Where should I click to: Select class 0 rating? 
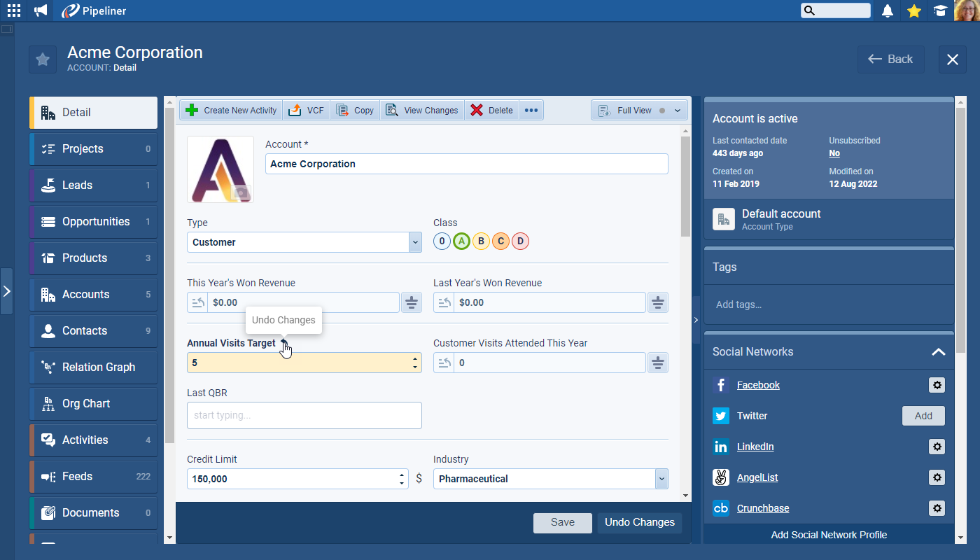[x=441, y=241]
